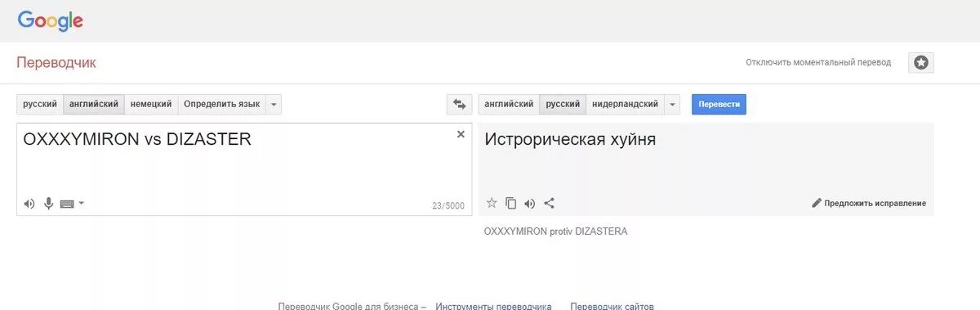The image size is (980, 310).
Task: Turn on microphone voice input
Action: click(x=48, y=204)
